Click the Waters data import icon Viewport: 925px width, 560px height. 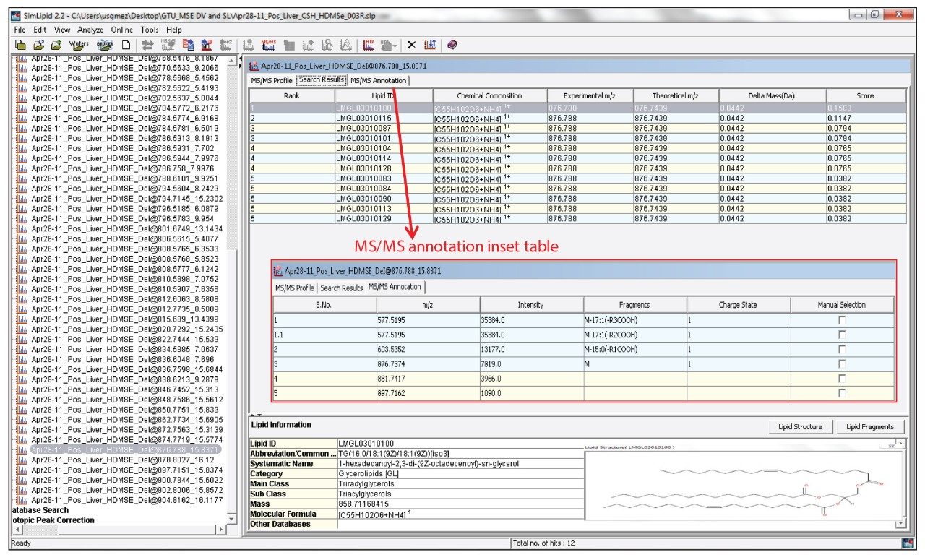pos(79,44)
